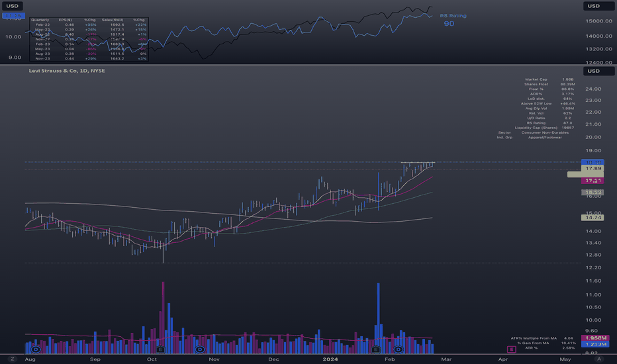
Task: Click the Liquidity Cap (Shares) label
Action: tap(536, 128)
